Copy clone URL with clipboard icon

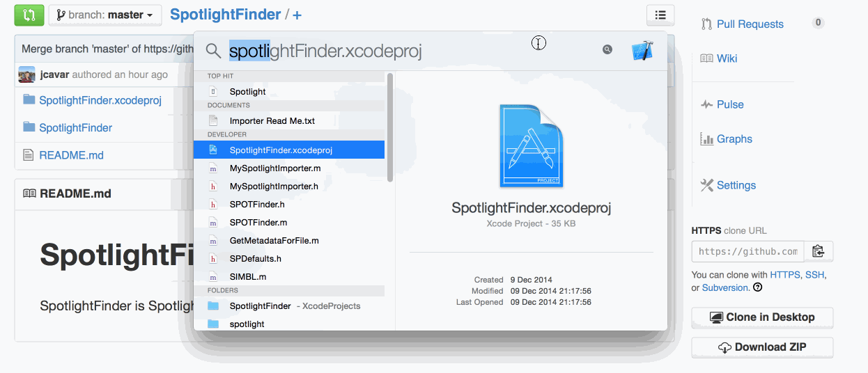(x=819, y=251)
